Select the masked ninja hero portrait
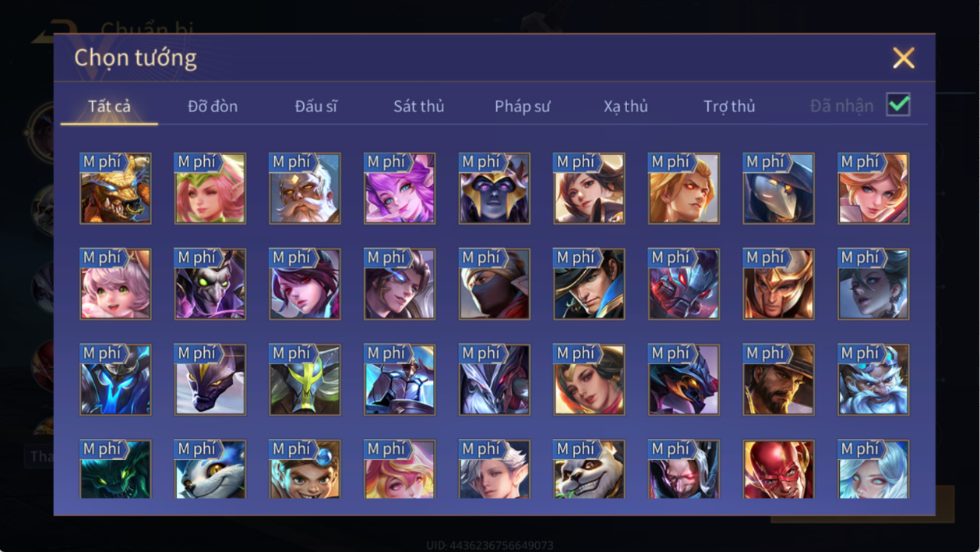This screenshot has height=552, width=980. 494,285
